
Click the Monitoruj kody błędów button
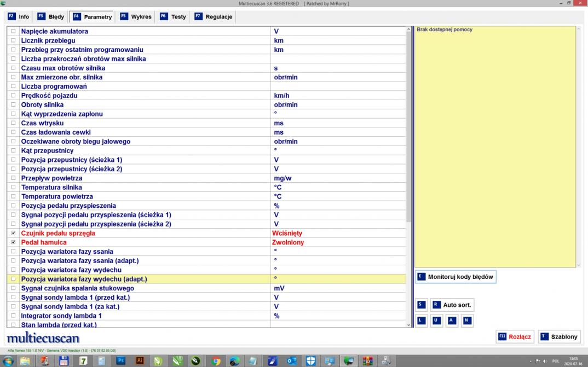[x=456, y=277]
